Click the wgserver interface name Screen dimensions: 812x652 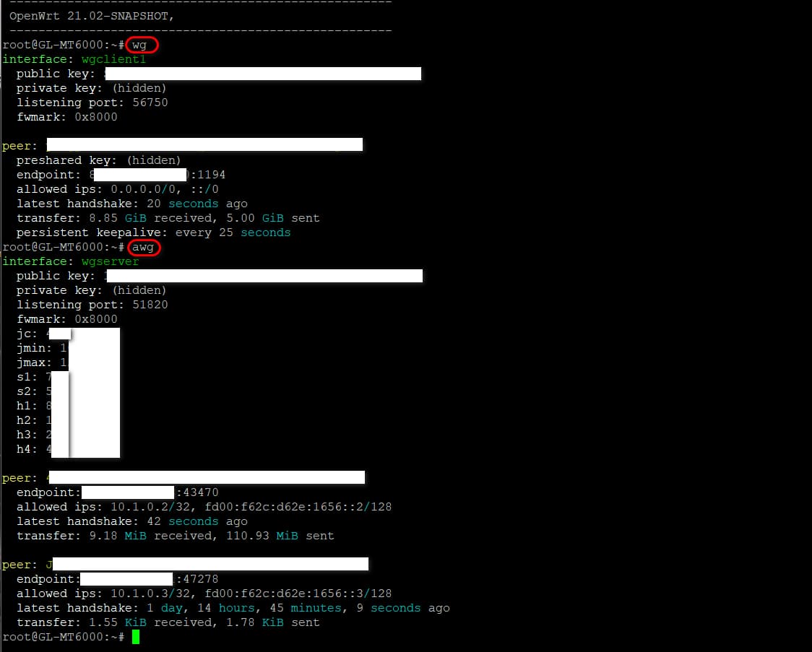pos(110,261)
